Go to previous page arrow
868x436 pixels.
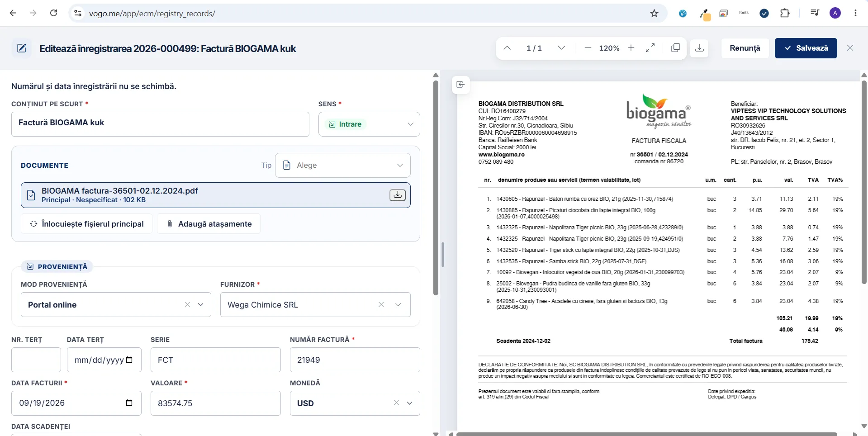point(507,48)
